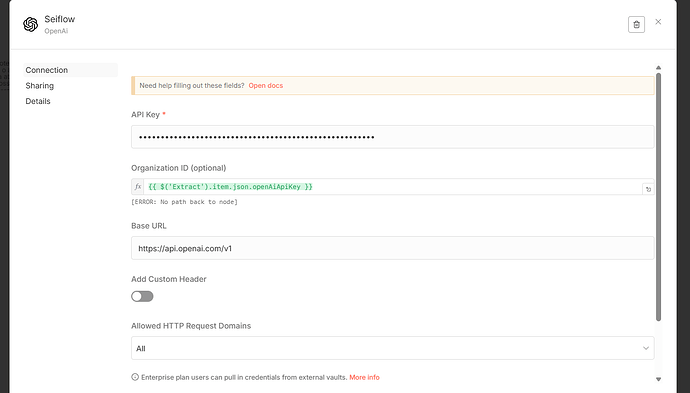Click the Allowed HTTP Request Domains label

(x=191, y=326)
